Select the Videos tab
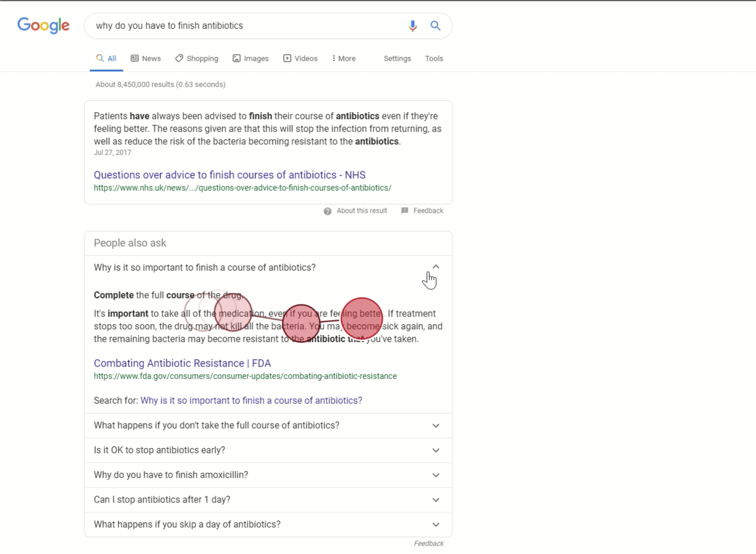The height and width of the screenshot is (554, 756). pos(300,58)
